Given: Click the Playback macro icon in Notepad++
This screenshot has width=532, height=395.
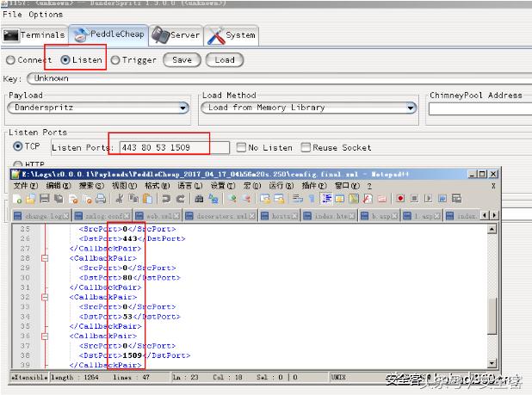Looking at the screenshot, I should (x=428, y=199).
